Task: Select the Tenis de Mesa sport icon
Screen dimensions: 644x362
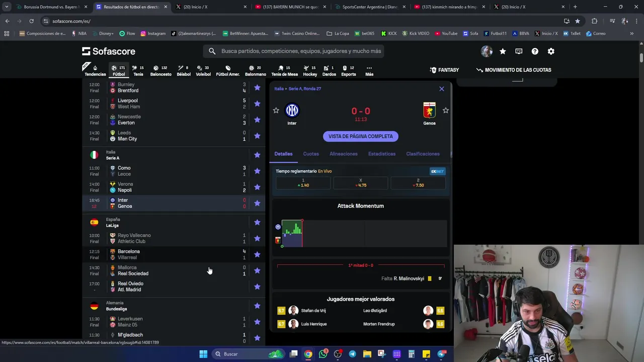Action: (285, 70)
